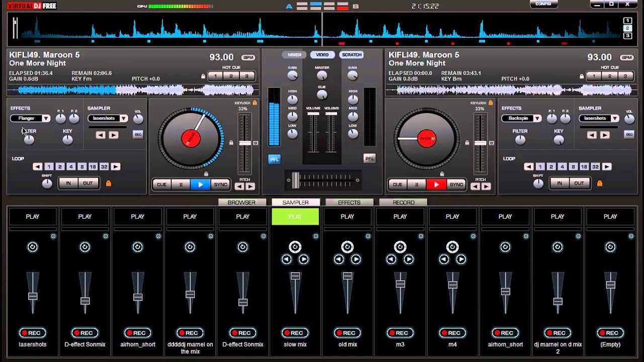Set loop OUT on right deck

coord(579,184)
